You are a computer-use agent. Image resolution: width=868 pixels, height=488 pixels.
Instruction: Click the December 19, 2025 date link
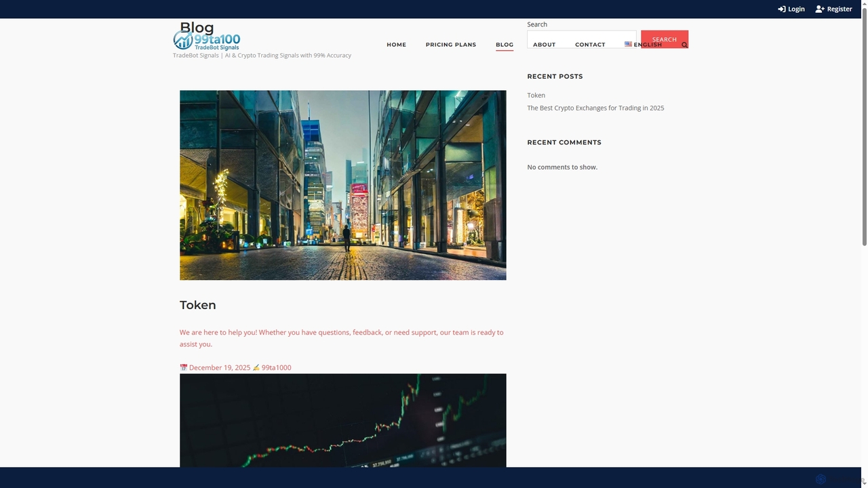tap(220, 367)
